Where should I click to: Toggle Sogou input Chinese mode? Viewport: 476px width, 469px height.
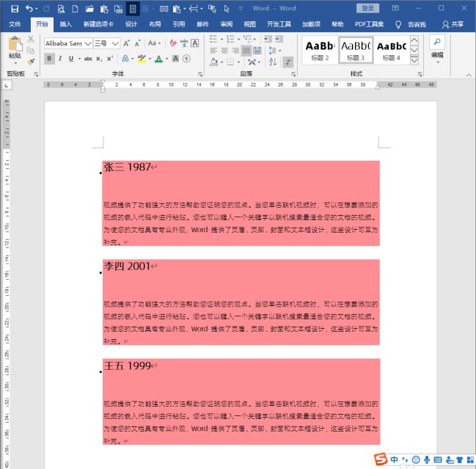click(394, 459)
